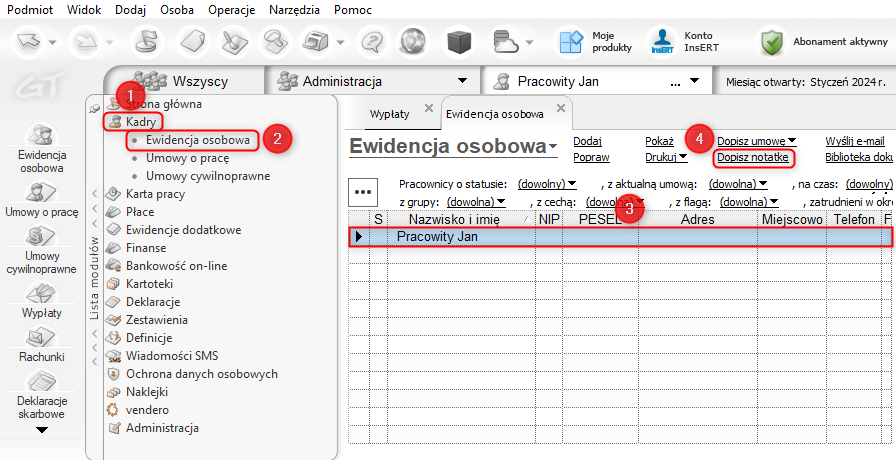Open dropdown next to printer icon
896x460 pixels.
click(x=341, y=42)
